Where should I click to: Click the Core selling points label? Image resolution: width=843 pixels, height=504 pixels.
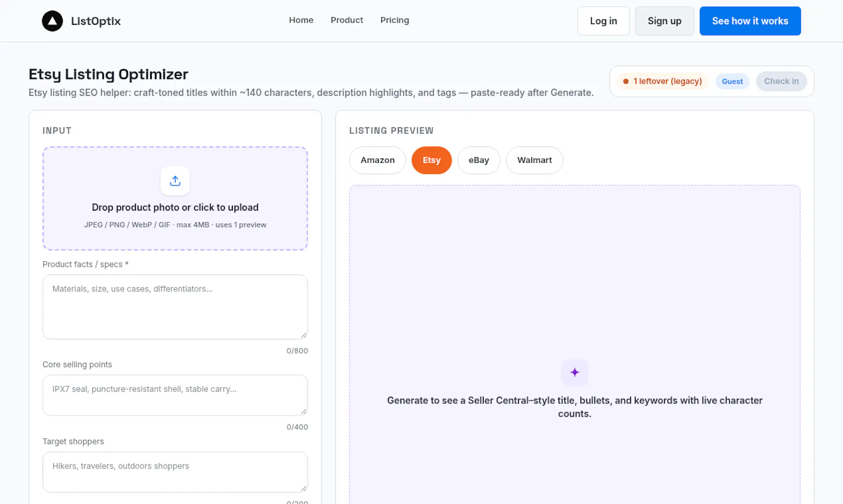[x=77, y=364]
